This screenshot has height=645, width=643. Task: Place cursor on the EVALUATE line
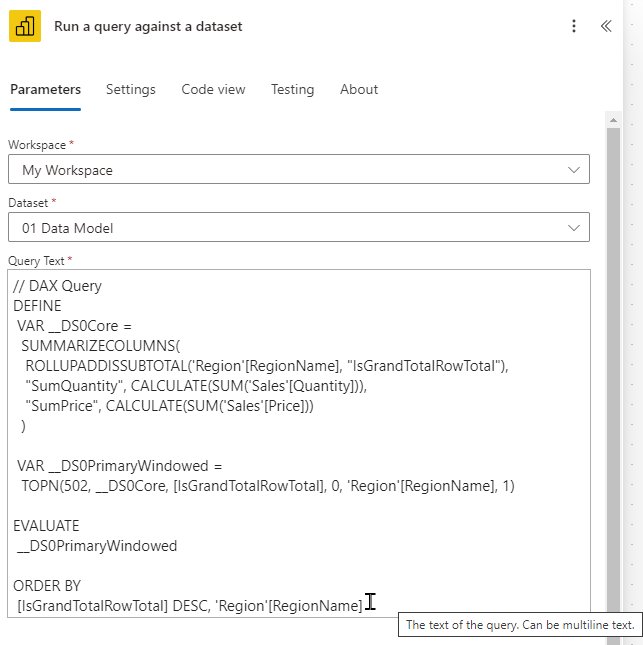[46, 526]
